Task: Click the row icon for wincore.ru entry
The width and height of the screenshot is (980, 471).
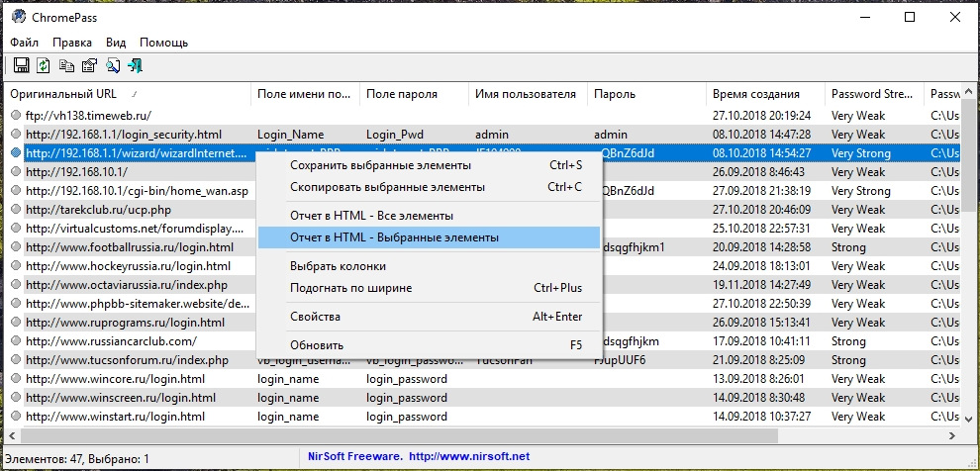Action: (16, 379)
